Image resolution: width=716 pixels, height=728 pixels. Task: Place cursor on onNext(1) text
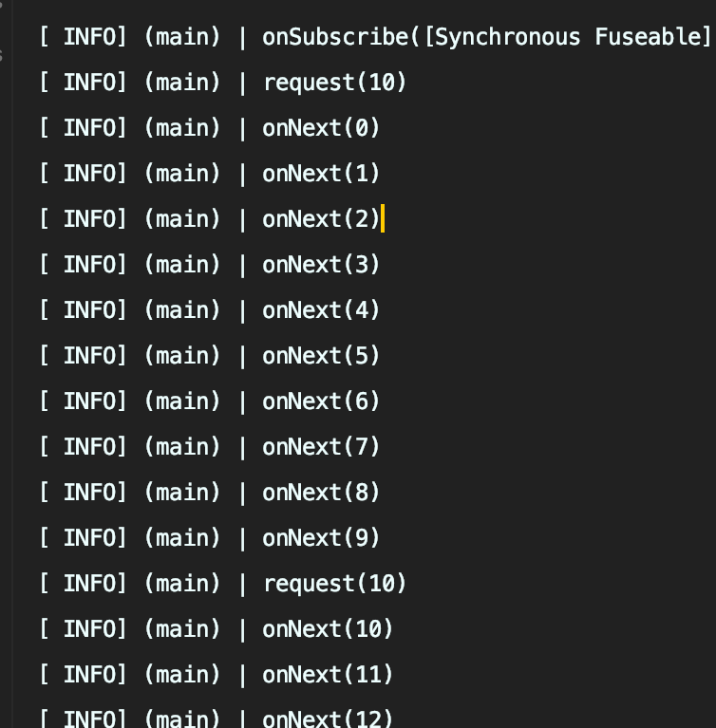tap(321, 174)
